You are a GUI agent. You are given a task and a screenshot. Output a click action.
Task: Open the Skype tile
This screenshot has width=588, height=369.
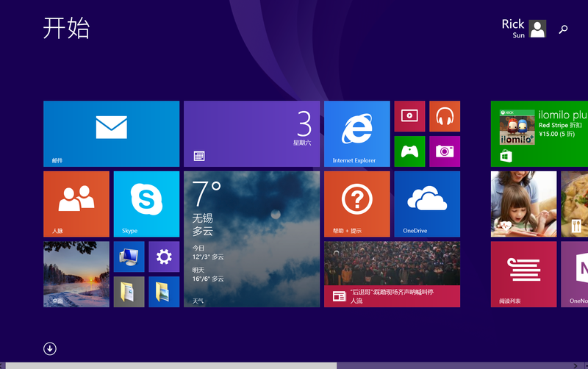click(146, 204)
